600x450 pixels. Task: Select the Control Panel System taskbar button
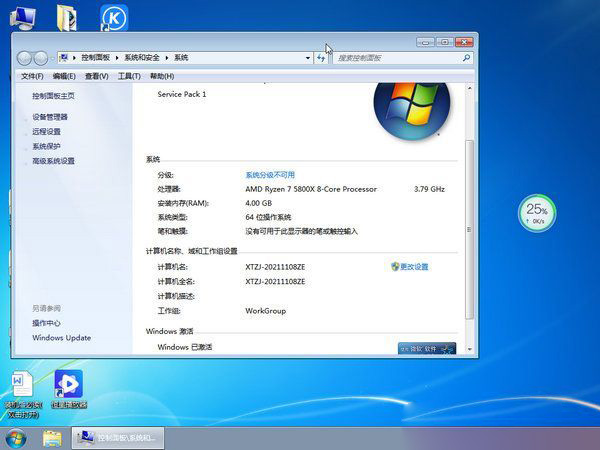click(x=118, y=438)
